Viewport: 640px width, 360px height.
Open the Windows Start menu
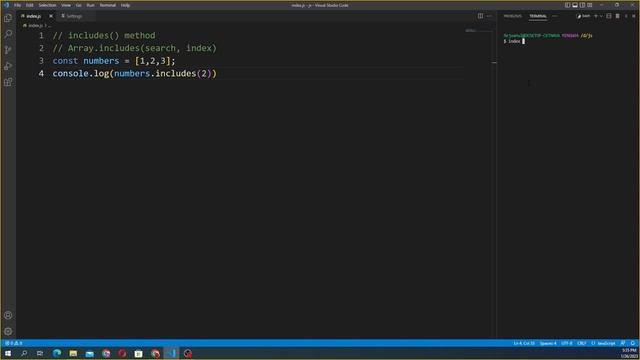point(8,353)
